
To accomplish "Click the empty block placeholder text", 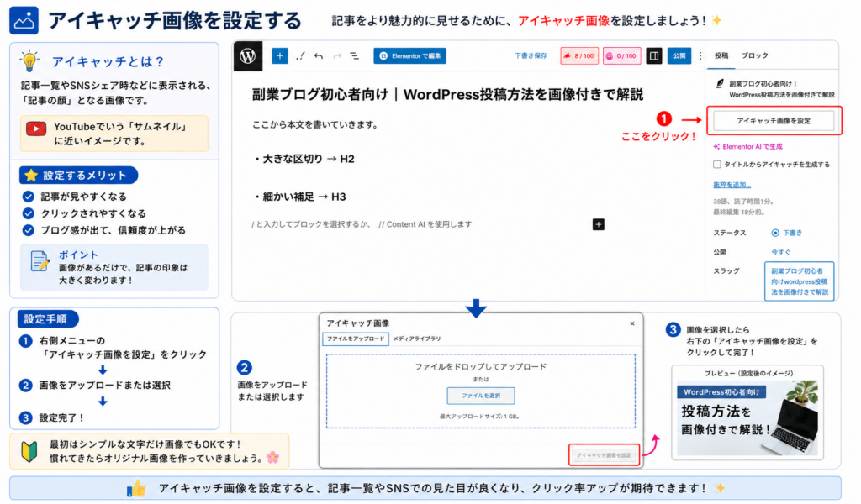I will point(362,224).
